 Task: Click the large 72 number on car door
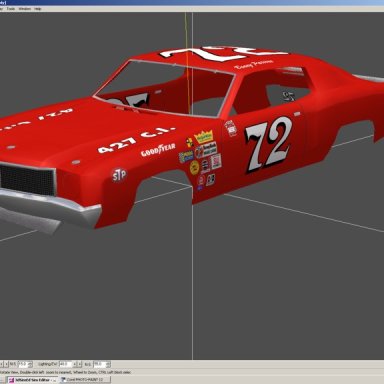coord(269,144)
